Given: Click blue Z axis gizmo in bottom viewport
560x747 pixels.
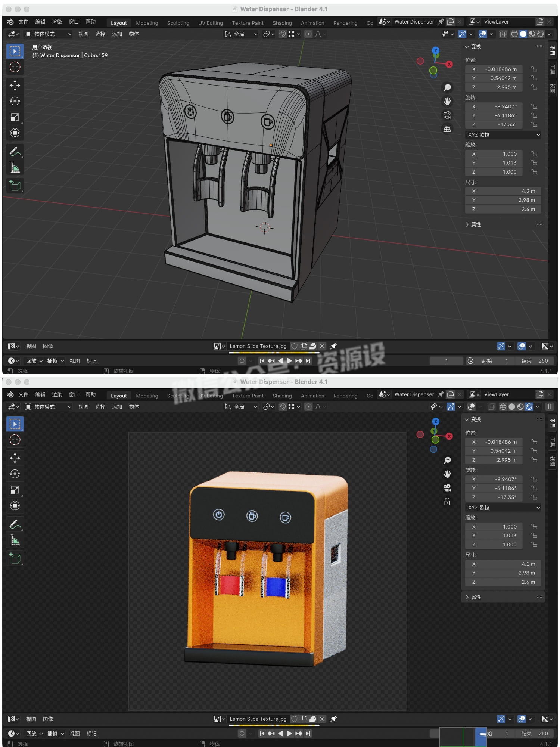Looking at the screenshot, I should tap(435, 421).
